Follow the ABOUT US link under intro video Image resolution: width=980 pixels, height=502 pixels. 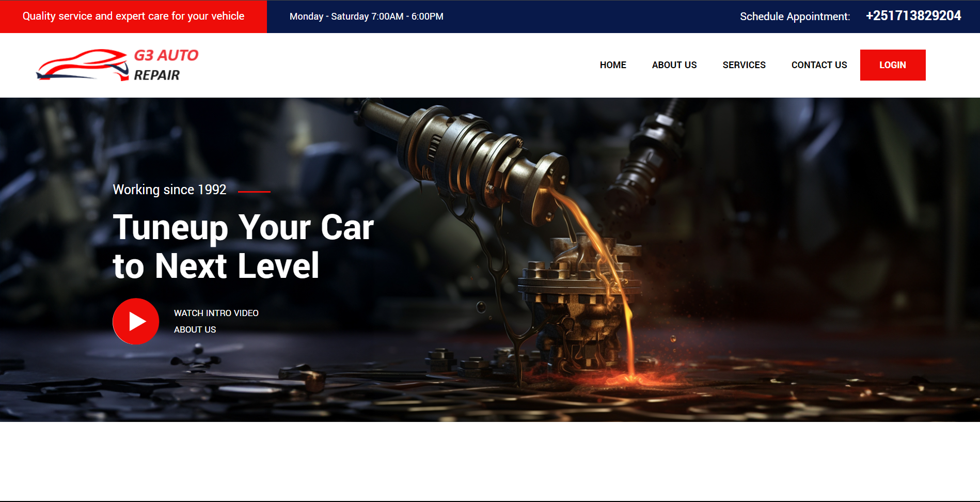[195, 330]
